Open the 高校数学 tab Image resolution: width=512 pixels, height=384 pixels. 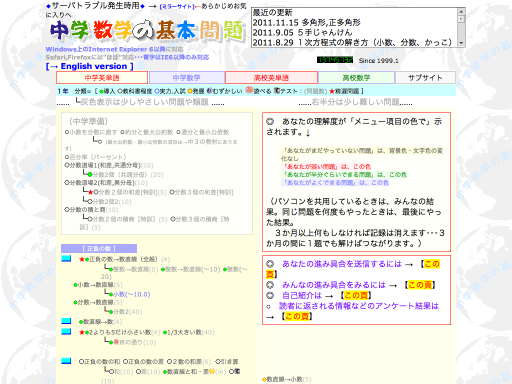coord(356,78)
